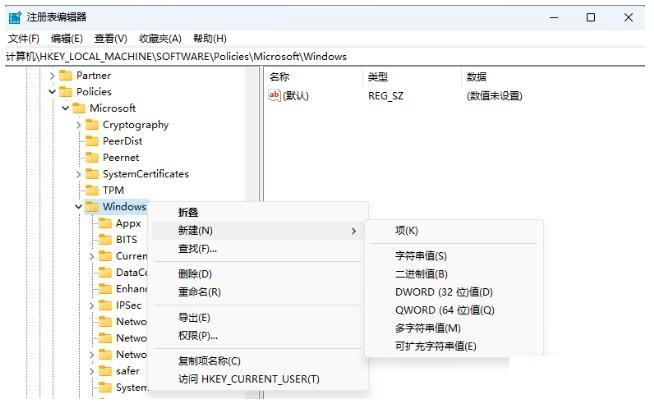Click the Registry Editor app icon in title bar
The width and height of the screenshot is (654, 410).
tap(15, 18)
